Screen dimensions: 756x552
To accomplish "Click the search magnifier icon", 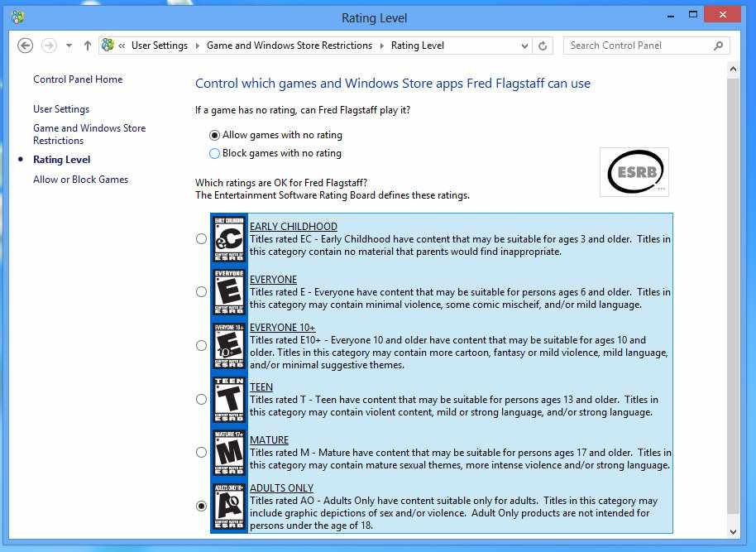I will pos(719,46).
